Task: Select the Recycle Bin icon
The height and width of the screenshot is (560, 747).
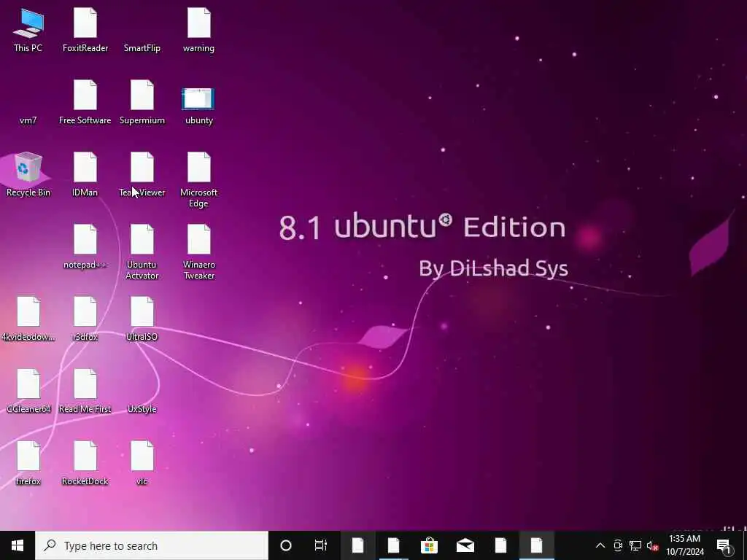Action: point(28,174)
